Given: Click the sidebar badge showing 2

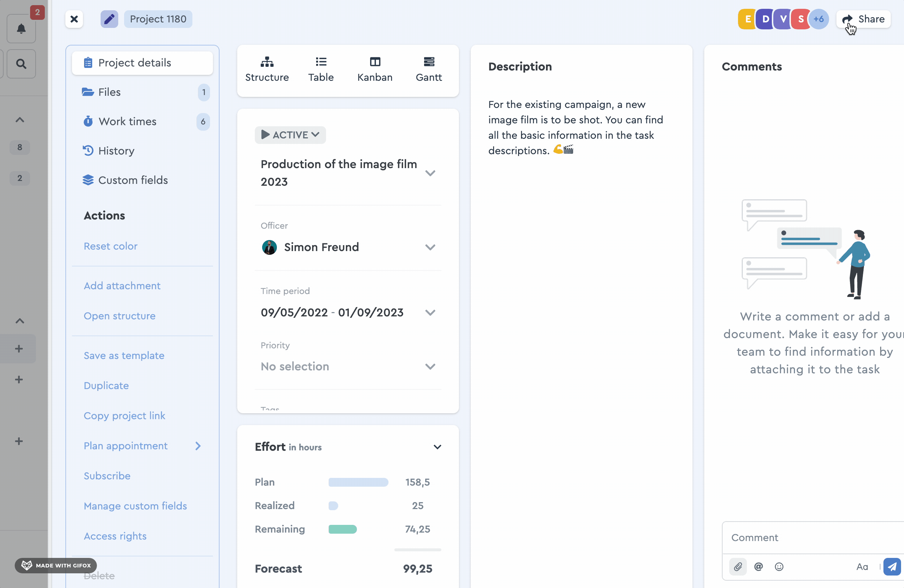Looking at the screenshot, I should (20, 178).
